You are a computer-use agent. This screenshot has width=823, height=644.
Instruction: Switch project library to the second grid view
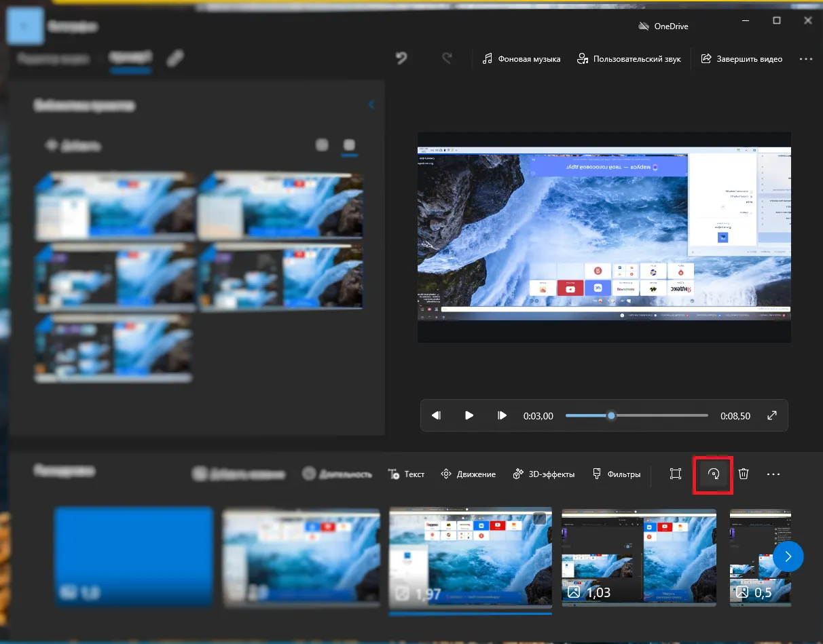pyautogui.click(x=349, y=145)
